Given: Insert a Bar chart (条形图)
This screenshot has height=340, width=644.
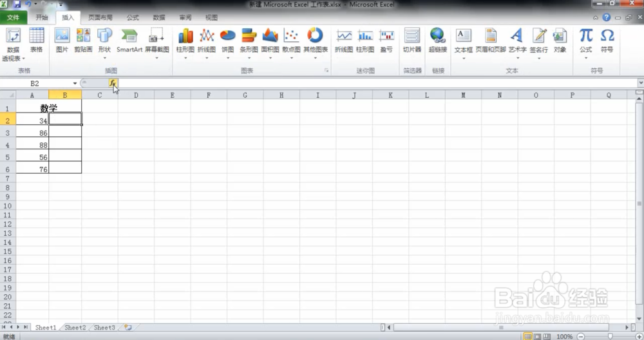Looking at the screenshot, I should 249,42.
